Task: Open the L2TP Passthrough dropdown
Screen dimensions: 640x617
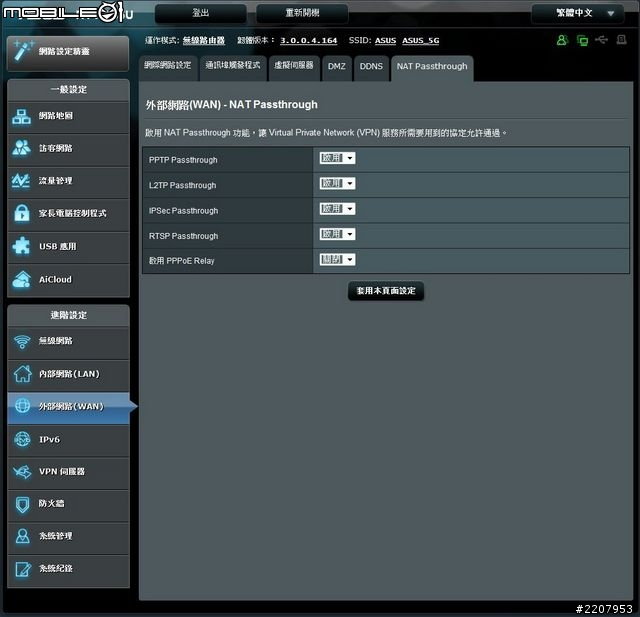Action: [338, 184]
